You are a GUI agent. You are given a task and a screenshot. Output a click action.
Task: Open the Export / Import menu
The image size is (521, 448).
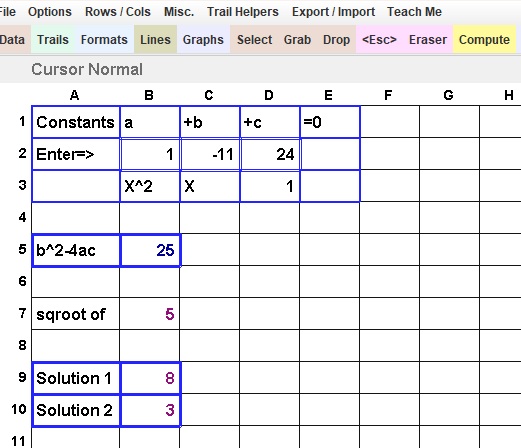point(333,12)
